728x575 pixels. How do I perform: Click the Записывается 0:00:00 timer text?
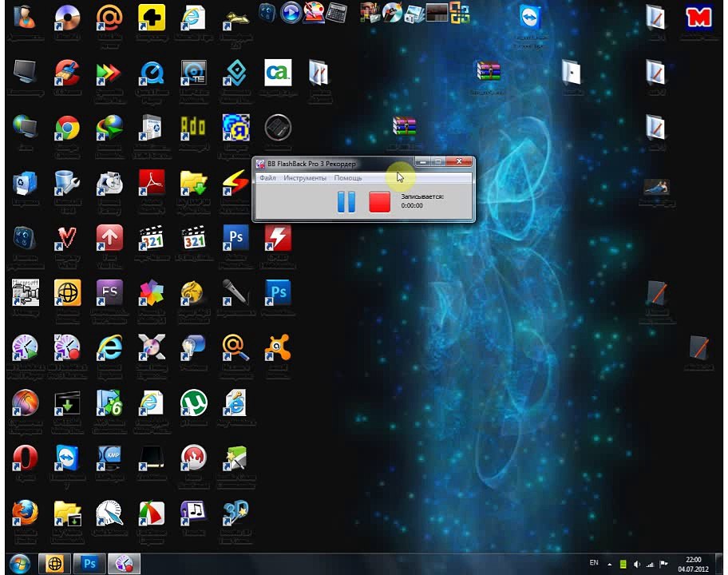pos(422,200)
